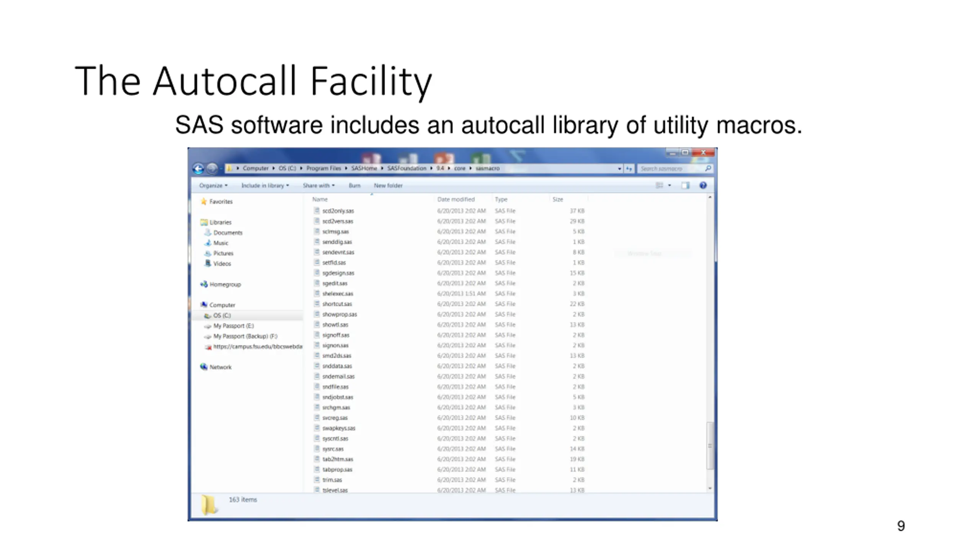980x551 pixels.
Task: Click SASHome in the breadcrumb path
Action: (364, 168)
